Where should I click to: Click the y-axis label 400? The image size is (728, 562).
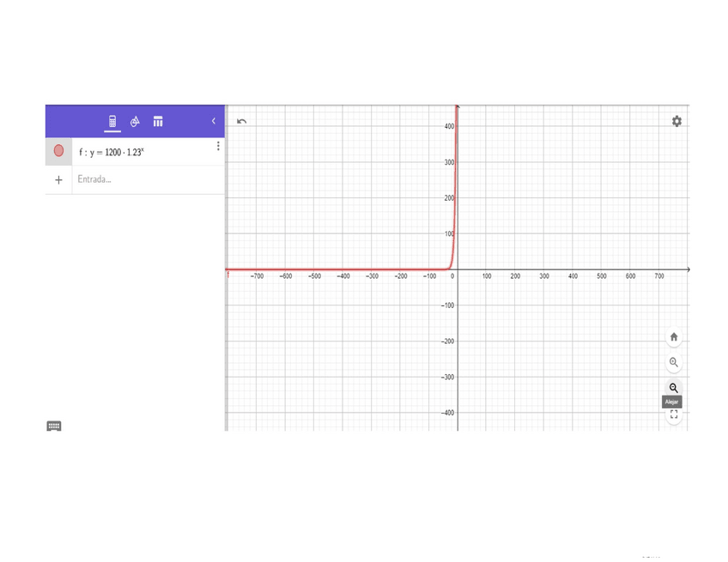coord(449,126)
